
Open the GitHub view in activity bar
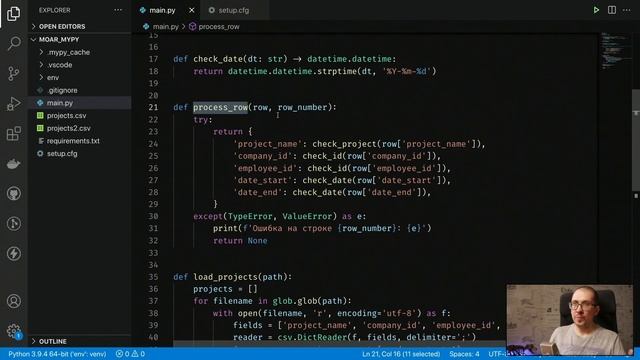click(13, 193)
